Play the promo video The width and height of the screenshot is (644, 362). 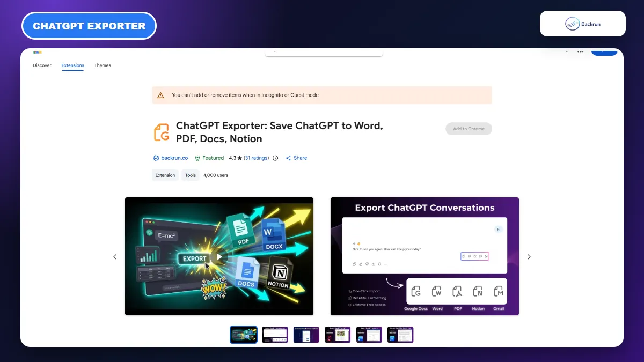(x=218, y=257)
